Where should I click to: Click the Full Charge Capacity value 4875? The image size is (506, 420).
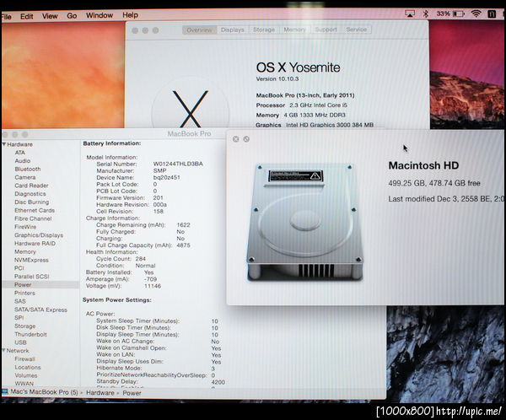[183, 245]
